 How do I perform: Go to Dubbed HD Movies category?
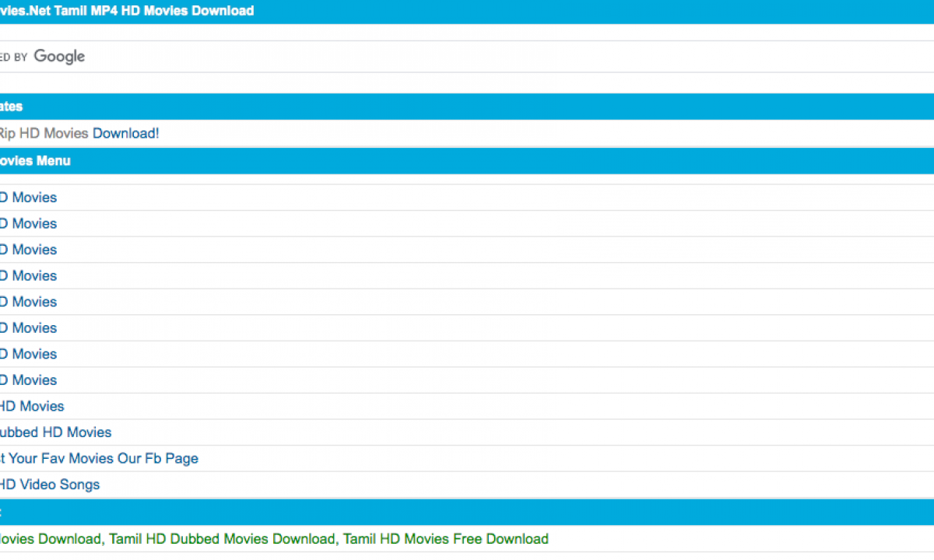(55, 432)
